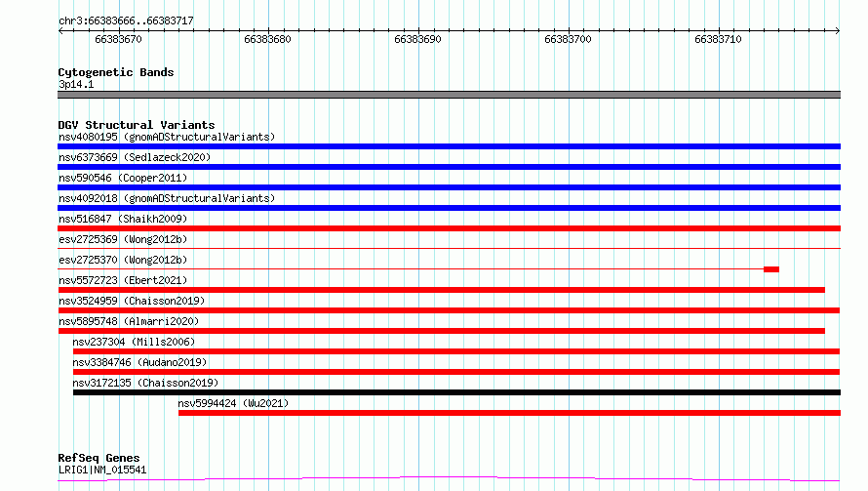Open variant nsv5572723 (Ebert2021) label

tap(123, 280)
